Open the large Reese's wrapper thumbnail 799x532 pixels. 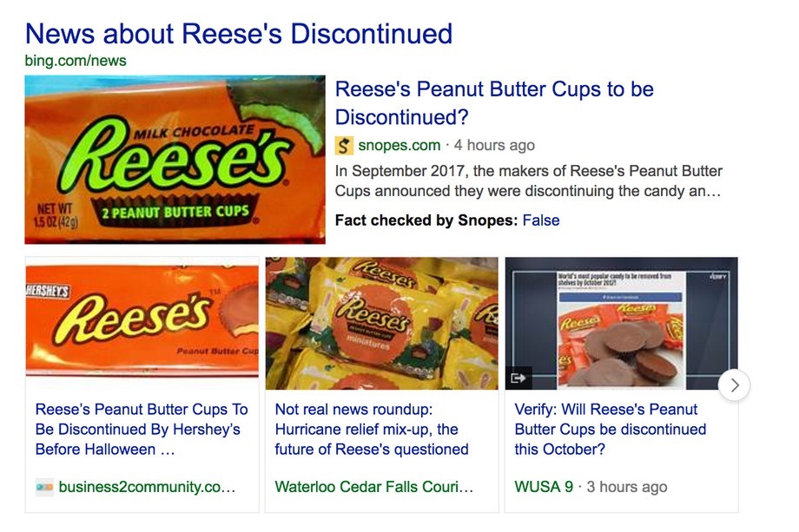coord(175,160)
